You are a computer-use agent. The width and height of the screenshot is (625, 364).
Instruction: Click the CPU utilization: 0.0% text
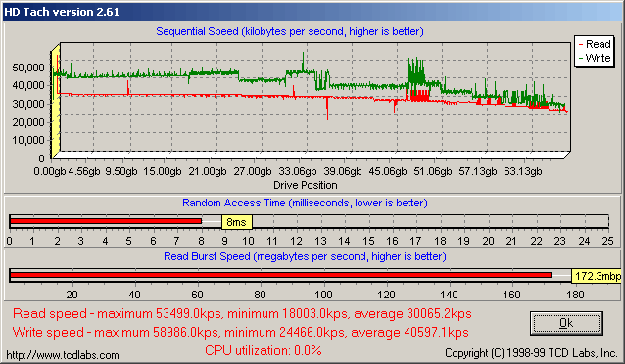click(264, 351)
